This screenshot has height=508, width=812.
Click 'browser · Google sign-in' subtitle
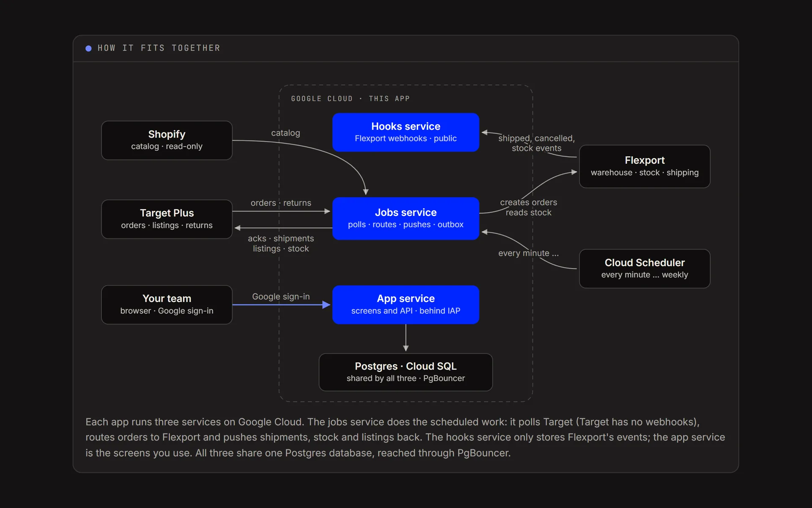[x=167, y=311]
